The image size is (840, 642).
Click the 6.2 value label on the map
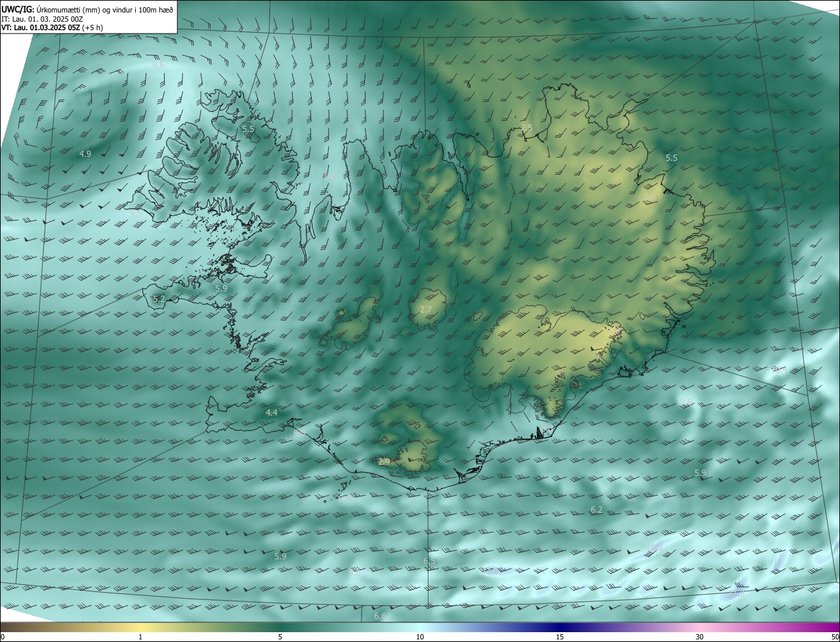click(597, 510)
